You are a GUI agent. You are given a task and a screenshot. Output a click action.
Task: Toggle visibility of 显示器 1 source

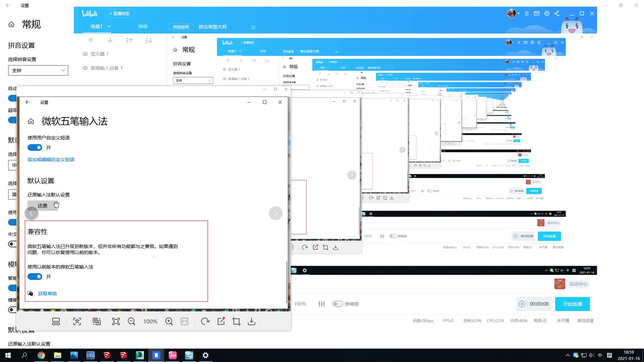point(85,54)
